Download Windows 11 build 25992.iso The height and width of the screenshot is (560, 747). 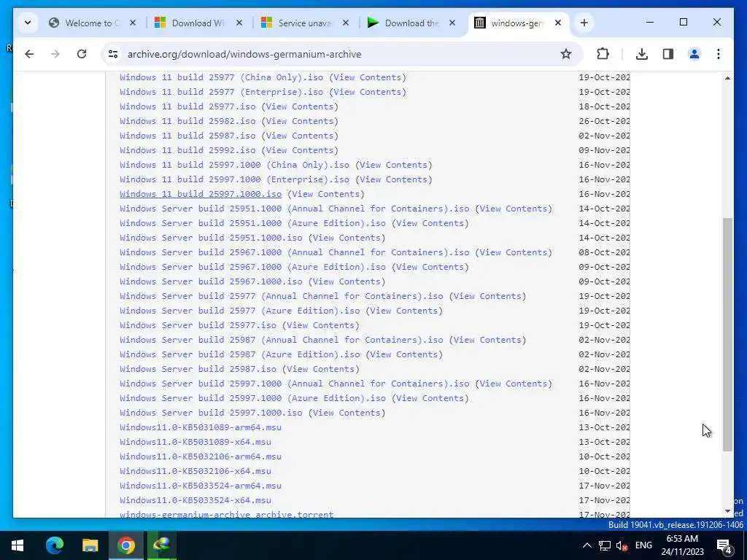pos(187,150)
